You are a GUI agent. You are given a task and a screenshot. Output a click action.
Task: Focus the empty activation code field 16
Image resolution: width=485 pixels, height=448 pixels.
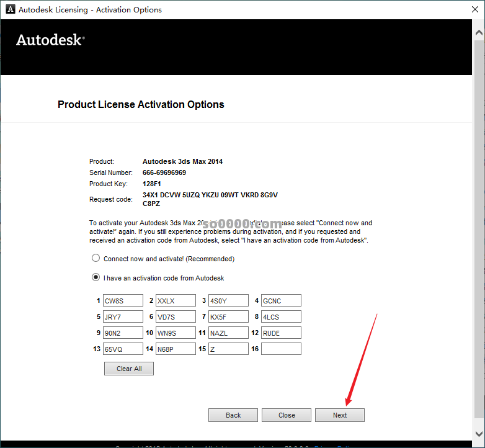click(281, 349)
